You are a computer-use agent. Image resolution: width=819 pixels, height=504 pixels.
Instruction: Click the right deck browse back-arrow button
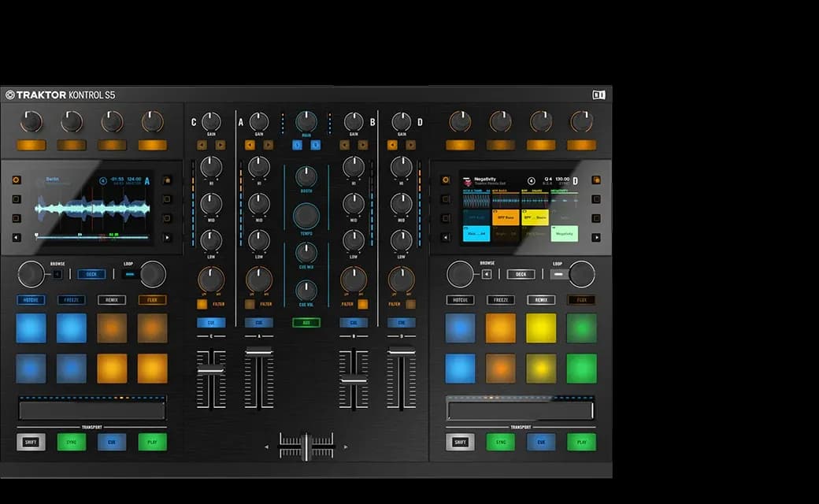pos(487,274)
